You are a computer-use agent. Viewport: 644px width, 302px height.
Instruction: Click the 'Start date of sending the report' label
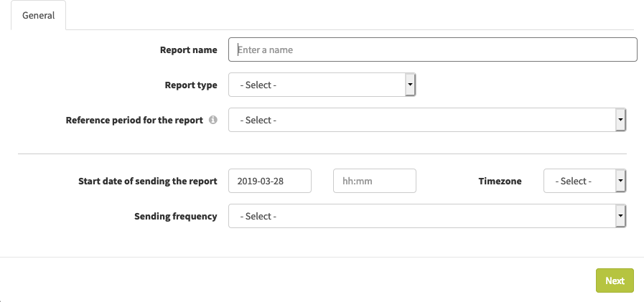pyautogui.click(x=148, y=181)
